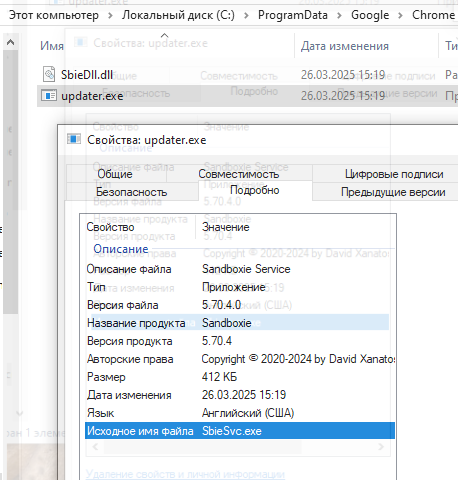Select the "Версия продукта" row

click(x=240, y=341)
